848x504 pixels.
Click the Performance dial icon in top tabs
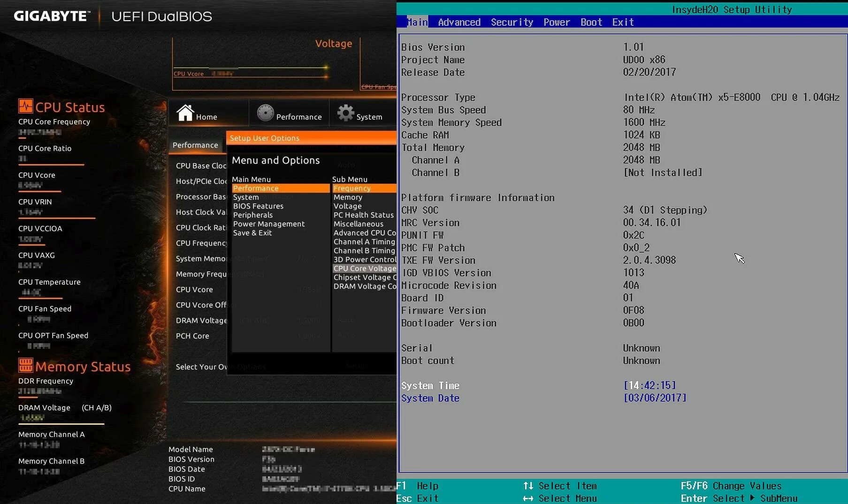point(265,113)
